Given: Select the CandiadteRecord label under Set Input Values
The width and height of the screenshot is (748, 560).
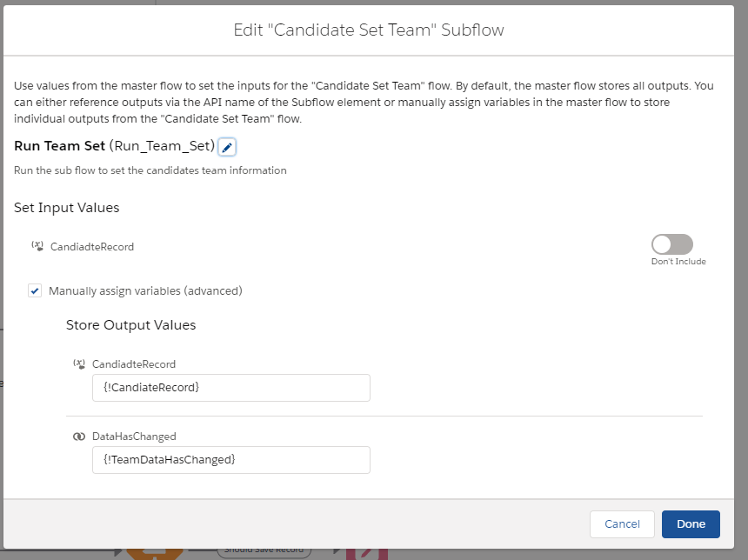Looking at the screenshot, I should (93, 247).
